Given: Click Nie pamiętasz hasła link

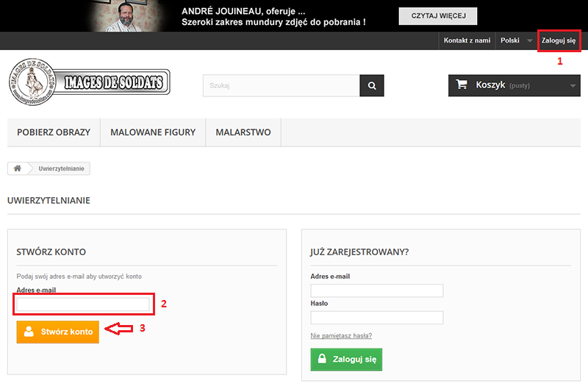Looking at the screenshot, I should 341,336.
